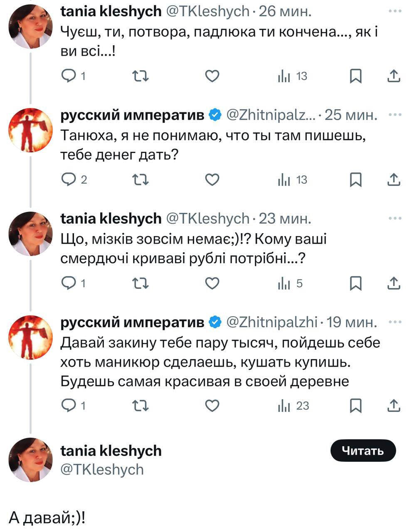Open more options on the 25 мин. tweet
The height and width of the screenshot is (532, 412).
tap(395, 115)
